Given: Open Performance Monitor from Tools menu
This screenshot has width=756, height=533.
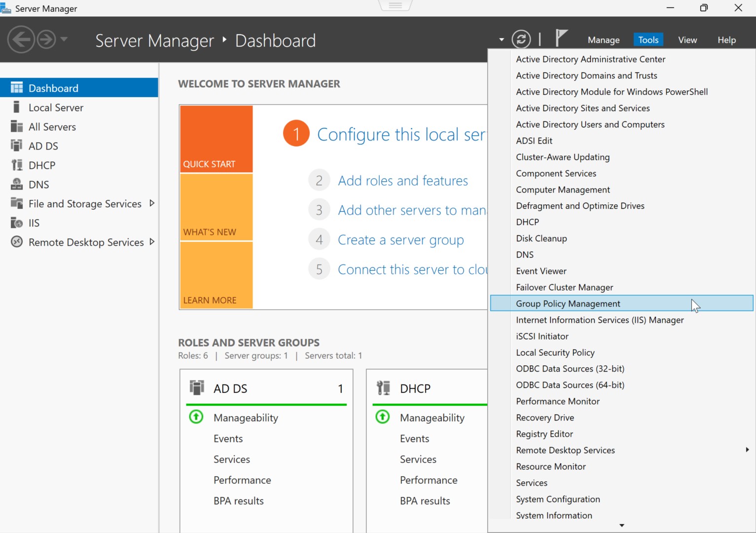Looking at the screenshot, I should (x=622, y=401).
